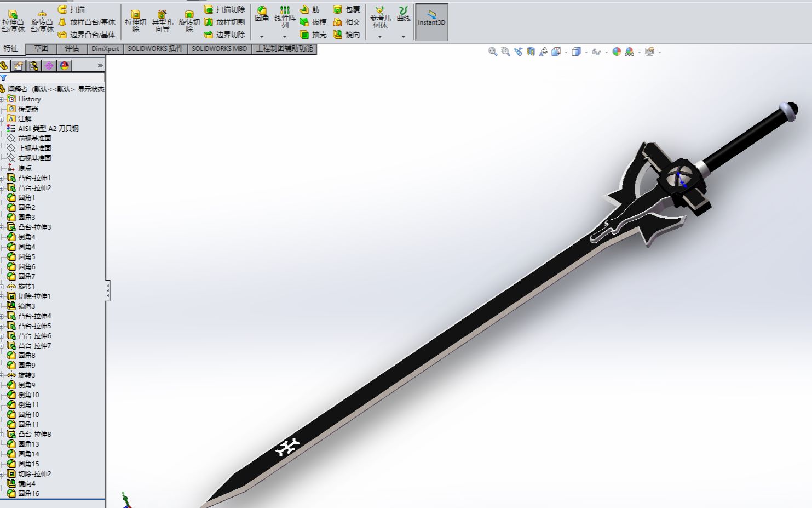Expand the 凸台-拉伸1 feature node

pos(2,178)
